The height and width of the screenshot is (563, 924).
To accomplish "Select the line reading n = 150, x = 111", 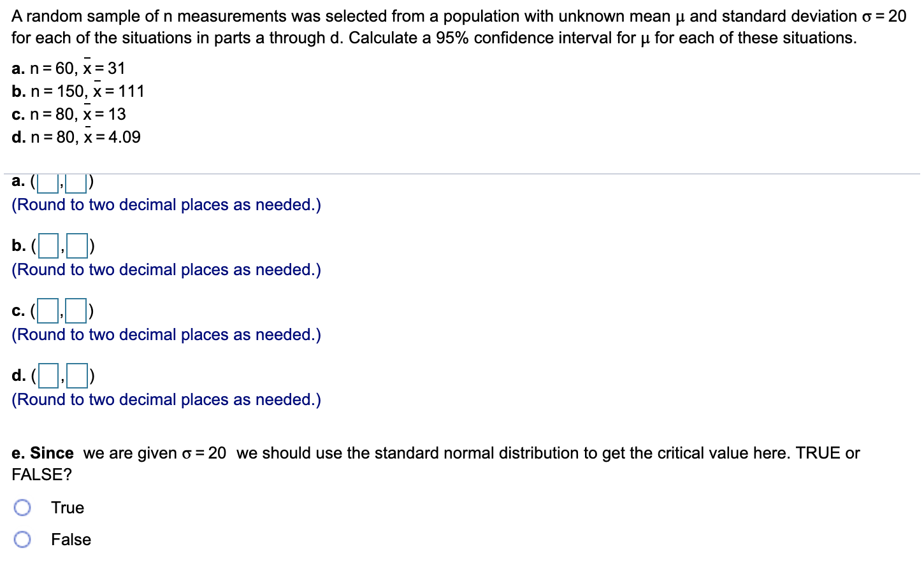I will [x=78, y=91].
